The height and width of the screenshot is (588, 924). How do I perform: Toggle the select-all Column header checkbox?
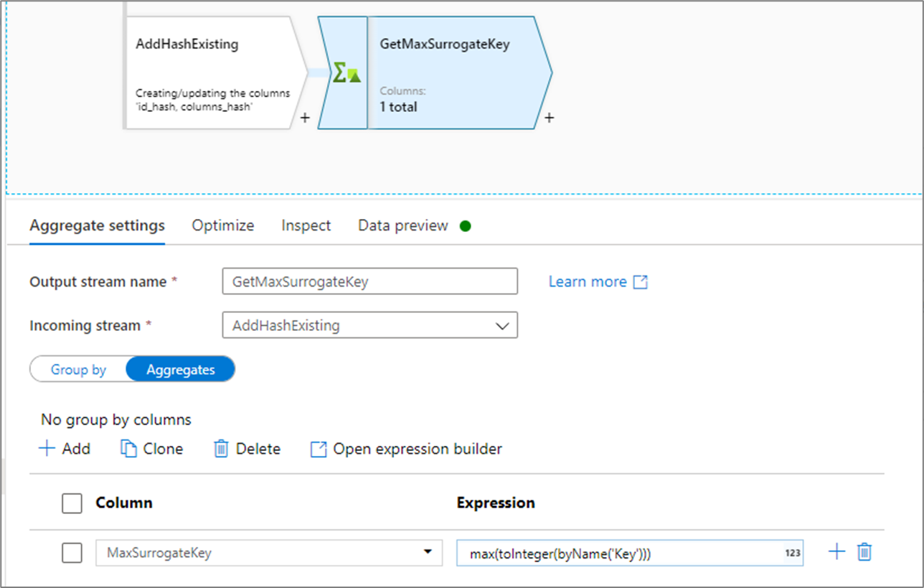(72, 503)
